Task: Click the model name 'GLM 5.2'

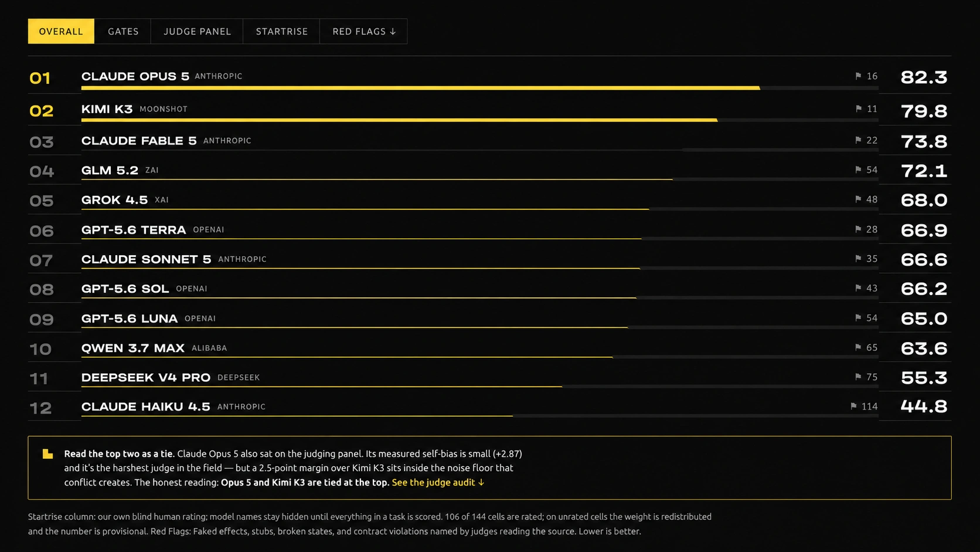Action: pyautogui.click(x=110, y=171)
